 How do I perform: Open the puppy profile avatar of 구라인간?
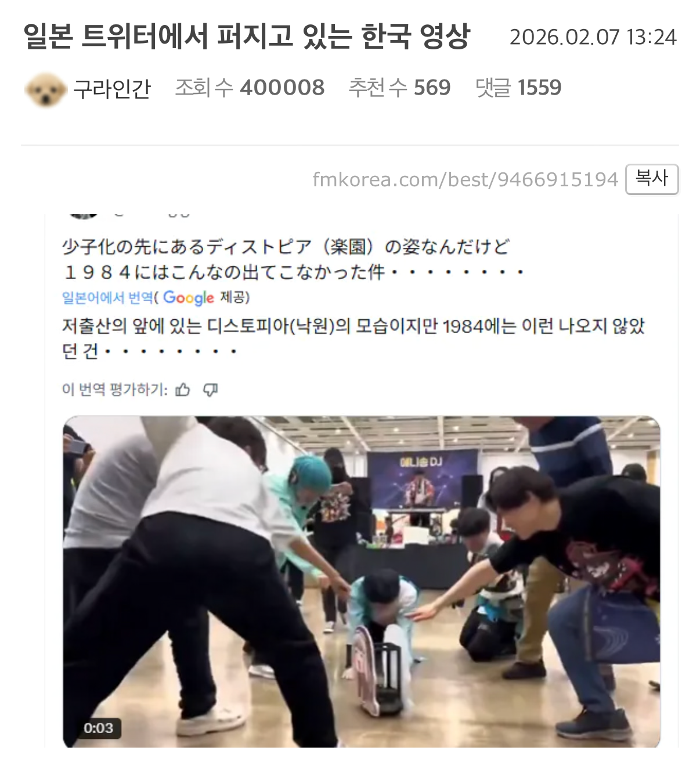click(45, 89)
